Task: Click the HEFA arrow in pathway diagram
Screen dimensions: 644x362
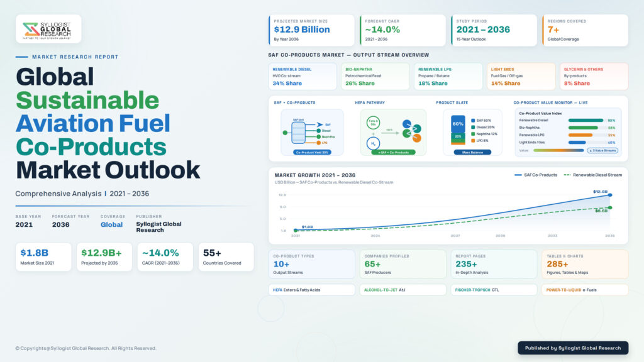Action: click(x=390, y=133)
